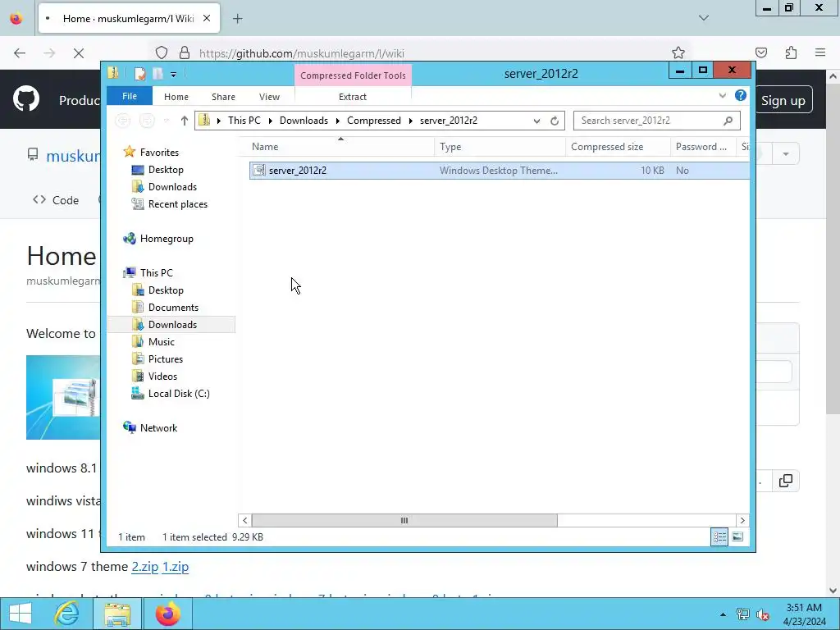
Task: Open the File ribbon menu
Action: [130, 97]
